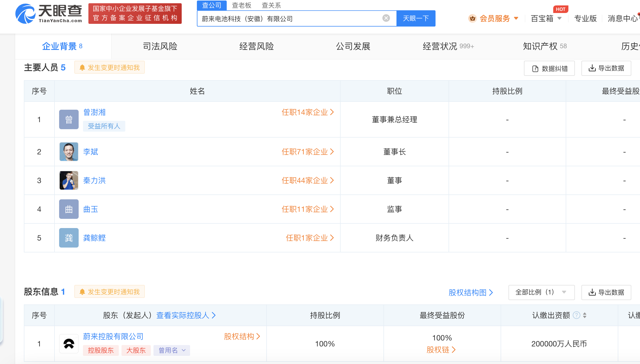This screenshot has width=640, height=364.
Task: Open 全部比例 (1) dropdown
Action: tap(542, 292)
